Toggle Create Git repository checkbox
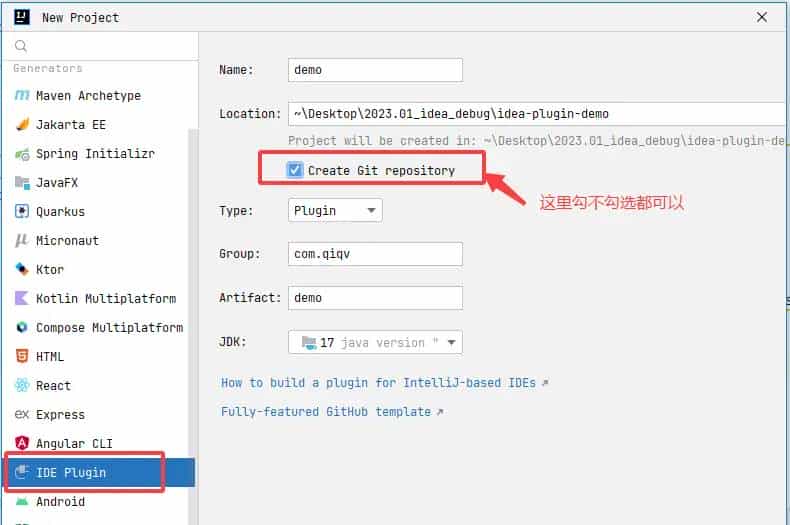The image size is (790, 525). tap(295, 170)
